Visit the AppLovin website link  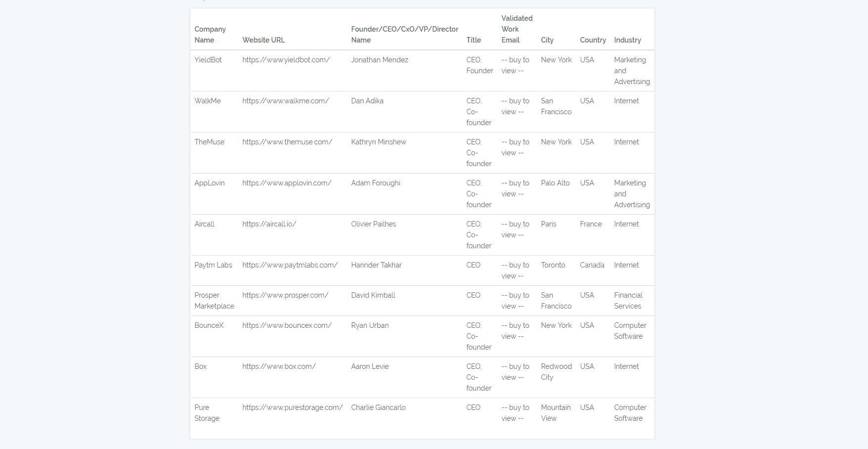tap(287, 183)
